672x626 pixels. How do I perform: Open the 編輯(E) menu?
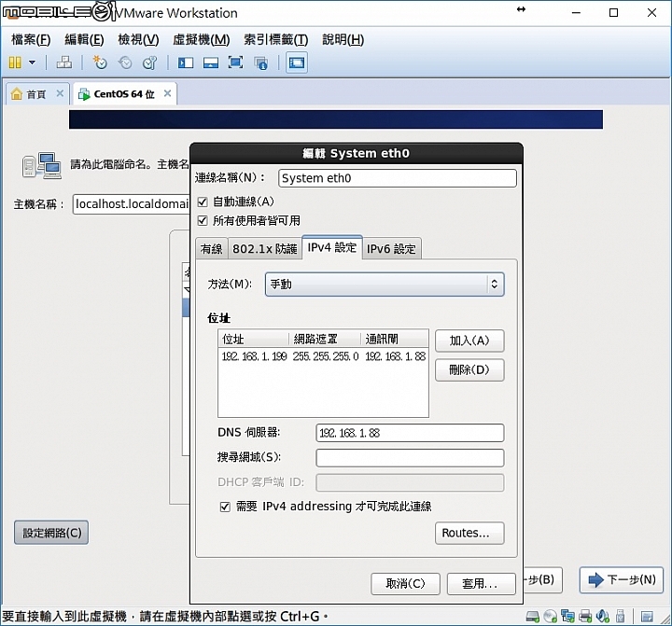(x=84, y=40)
